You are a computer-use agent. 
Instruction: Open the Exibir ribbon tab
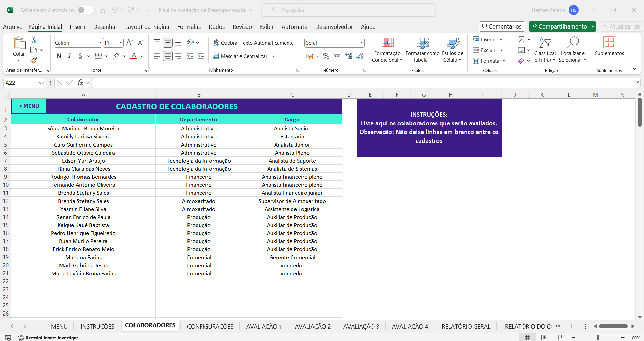pos(267,27)
